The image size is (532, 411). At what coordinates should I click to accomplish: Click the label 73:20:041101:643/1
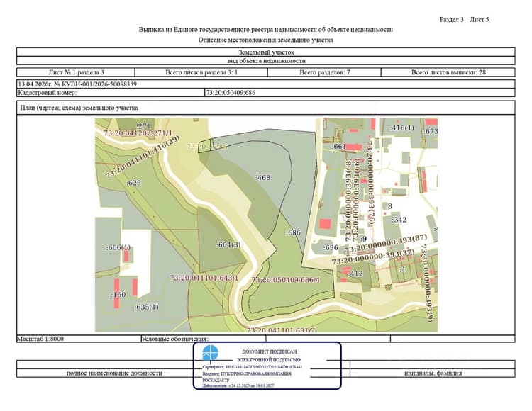[204, 278]
